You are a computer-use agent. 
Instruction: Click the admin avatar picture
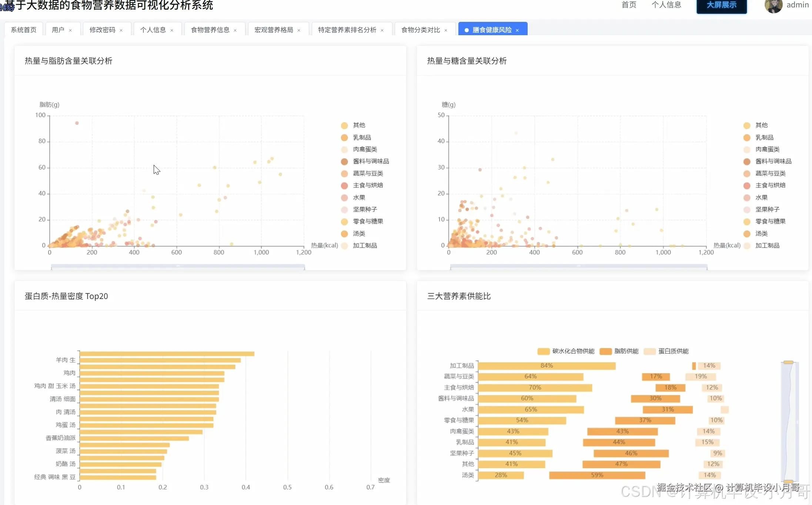(773, 6)
